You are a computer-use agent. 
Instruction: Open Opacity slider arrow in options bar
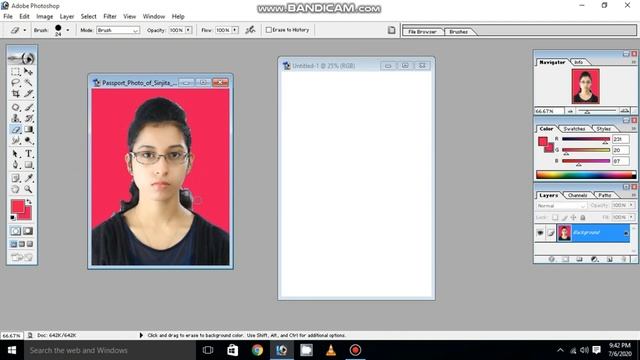188,30
